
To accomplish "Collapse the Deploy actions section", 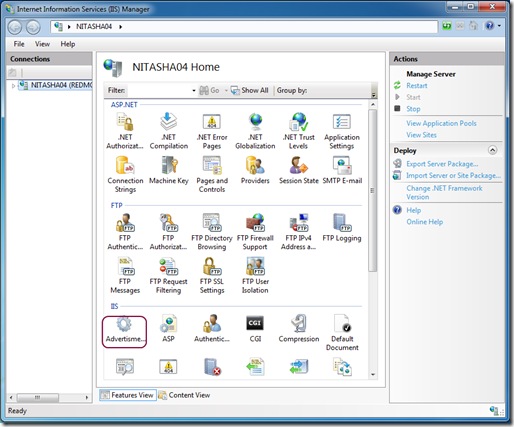I will point(492,150).
